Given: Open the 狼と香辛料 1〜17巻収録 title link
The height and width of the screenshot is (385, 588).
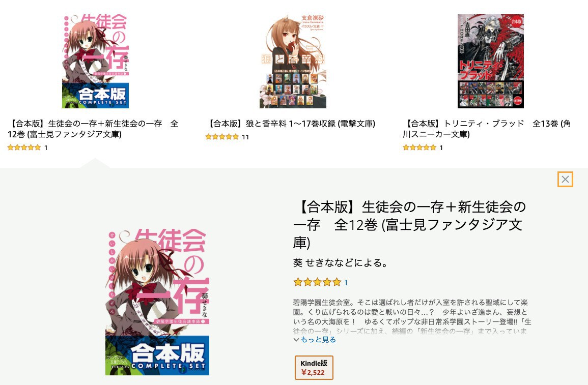Looking at the screenshot, I should [291, 124].
